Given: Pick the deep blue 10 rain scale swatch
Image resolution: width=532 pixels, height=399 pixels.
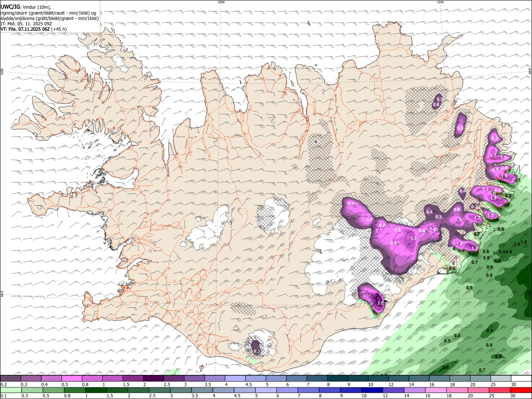Looking at the screenshot, I should pyautogui.click(x=371, y=390).
